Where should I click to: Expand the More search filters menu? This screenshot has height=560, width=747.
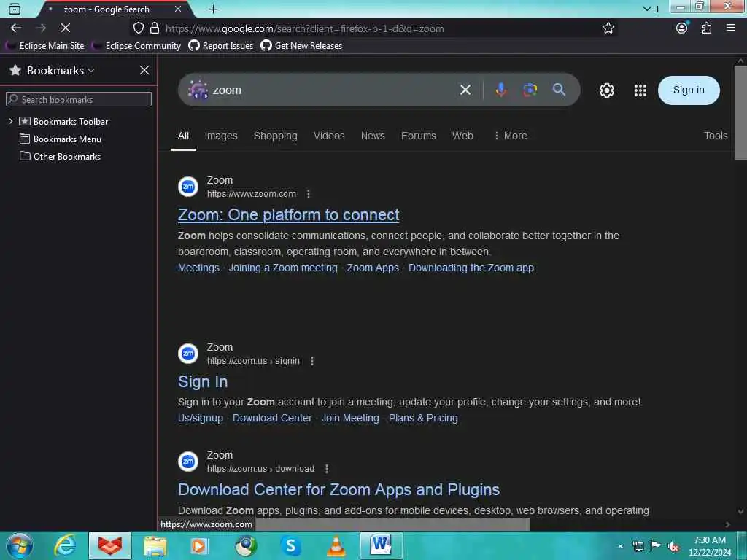click(510, 136)
